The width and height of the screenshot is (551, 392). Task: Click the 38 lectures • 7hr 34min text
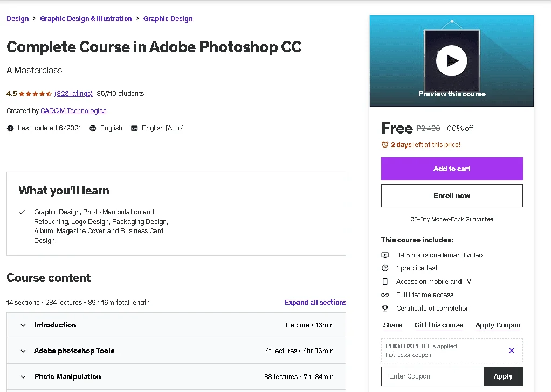[299, 376]
